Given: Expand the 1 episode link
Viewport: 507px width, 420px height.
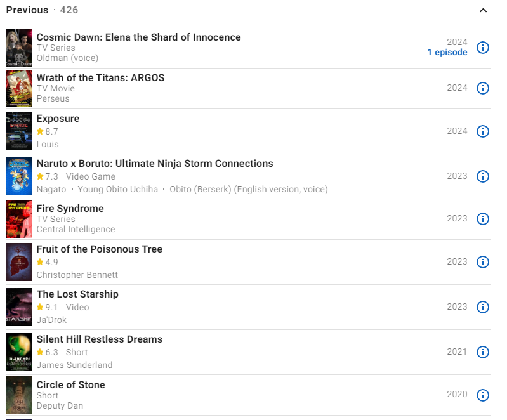Looking at the screenshot, I should pyautogui.click(x=447, y=53).
